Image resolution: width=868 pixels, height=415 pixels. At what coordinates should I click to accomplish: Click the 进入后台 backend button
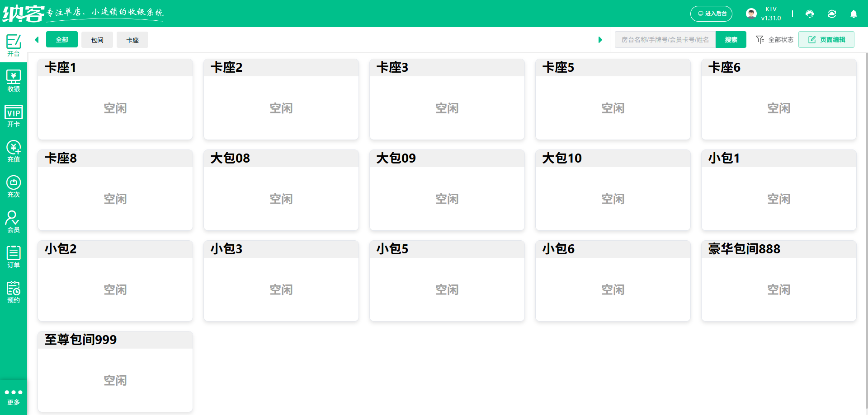coord(711,14)
